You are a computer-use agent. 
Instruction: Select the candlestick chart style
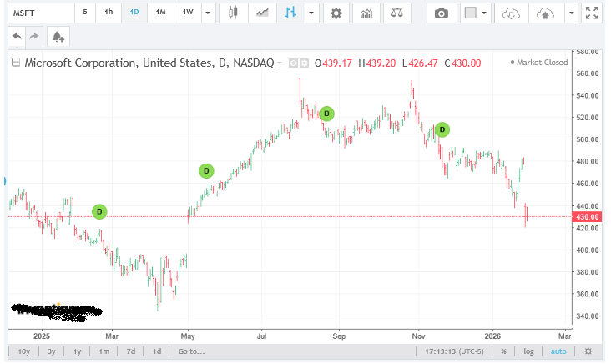pyautogui.click(x=234, y=13)
